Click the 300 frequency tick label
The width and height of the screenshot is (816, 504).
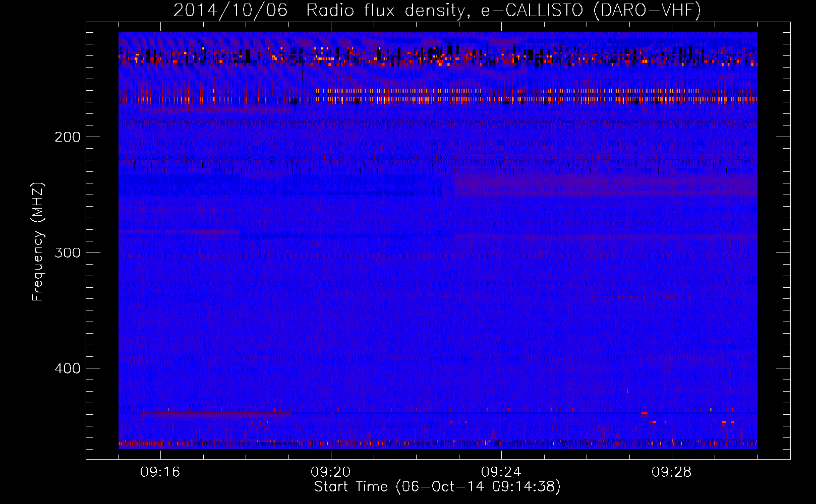coord(68,253)
